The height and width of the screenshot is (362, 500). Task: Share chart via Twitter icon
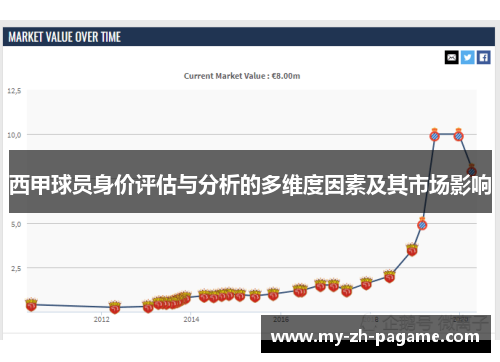point(467,57)
